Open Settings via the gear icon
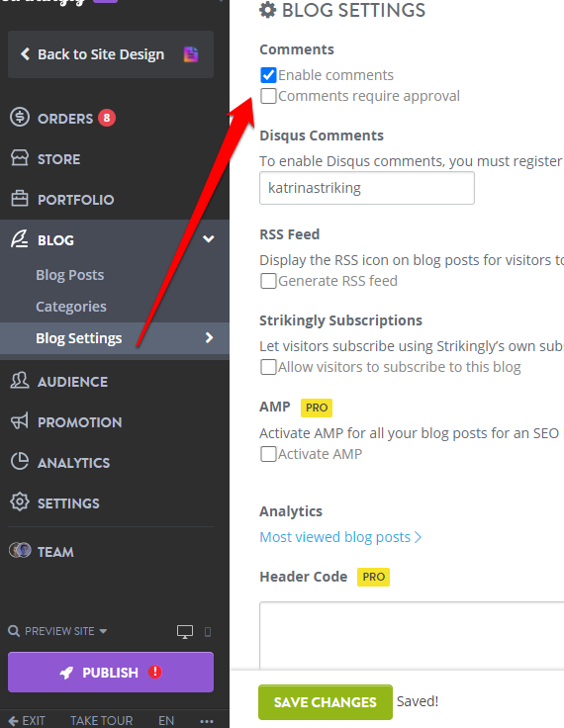This screenshot has width=564, height=728. point(20,502)
